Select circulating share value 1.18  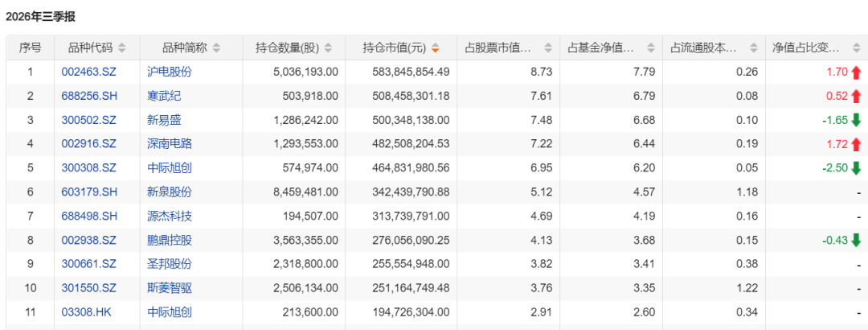[748, 192]
